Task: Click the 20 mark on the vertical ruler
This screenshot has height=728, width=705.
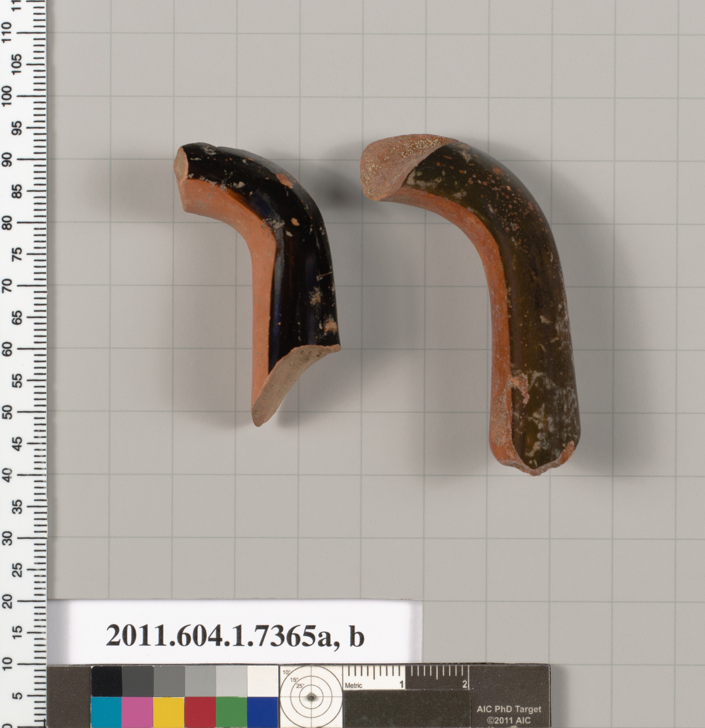Action: click(7, 601)
